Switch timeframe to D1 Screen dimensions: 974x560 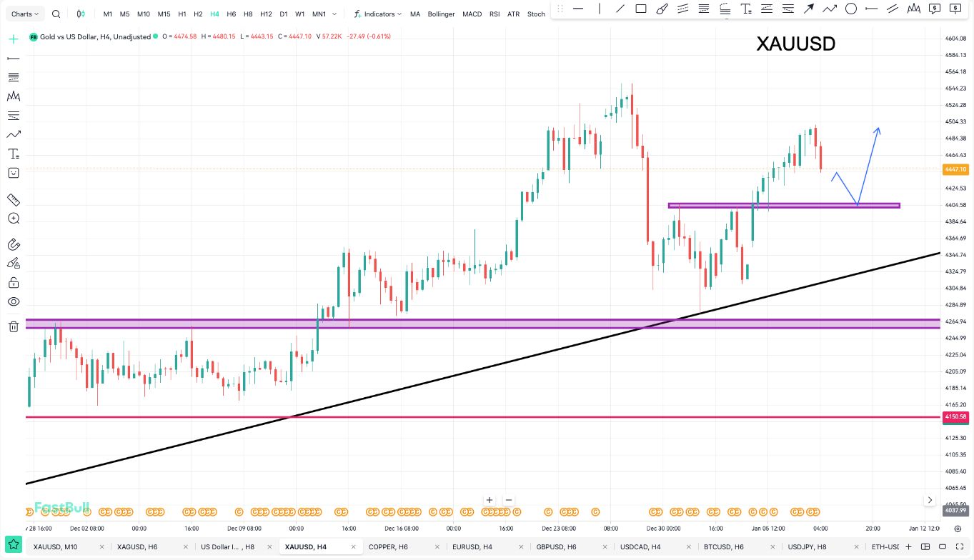(284, 14)
